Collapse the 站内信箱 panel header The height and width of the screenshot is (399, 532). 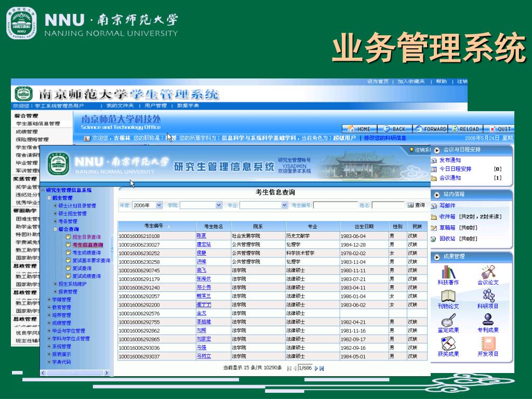(x=437, y=194)
